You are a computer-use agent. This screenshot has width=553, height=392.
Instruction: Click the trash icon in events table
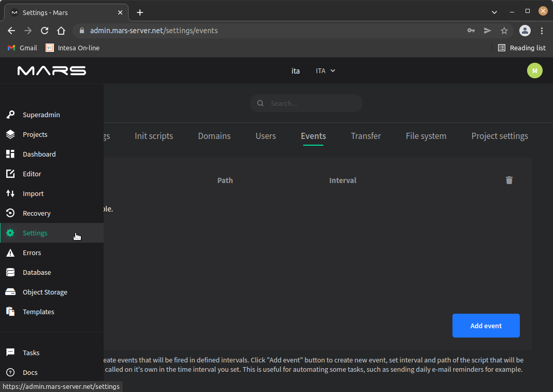click(x=509, y=180)
